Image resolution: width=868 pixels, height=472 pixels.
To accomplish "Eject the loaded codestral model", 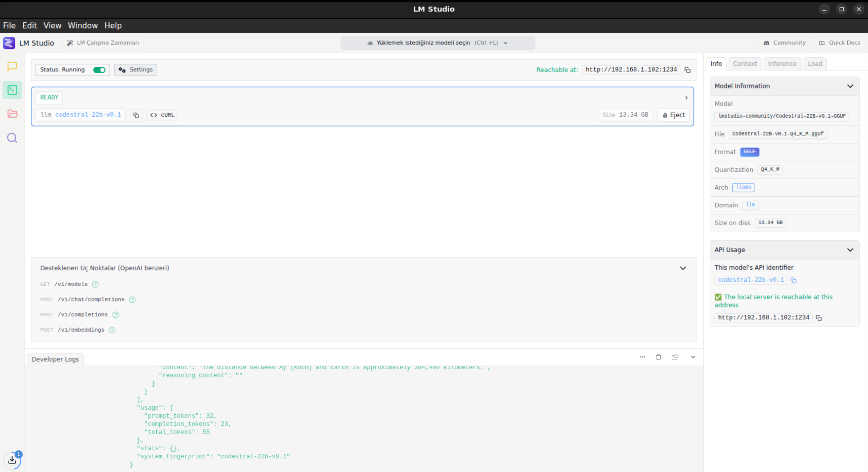I will [x=673, y=115].
